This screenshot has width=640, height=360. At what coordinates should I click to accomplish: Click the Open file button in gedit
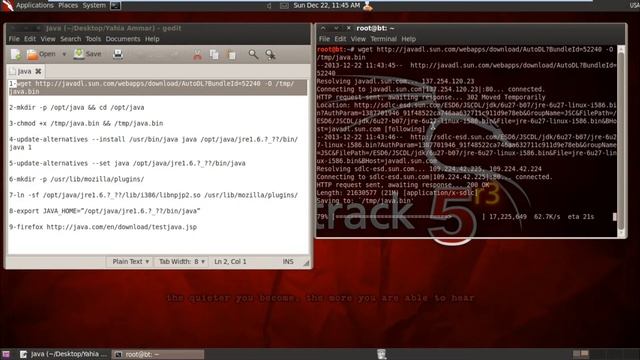click(41, 54)
